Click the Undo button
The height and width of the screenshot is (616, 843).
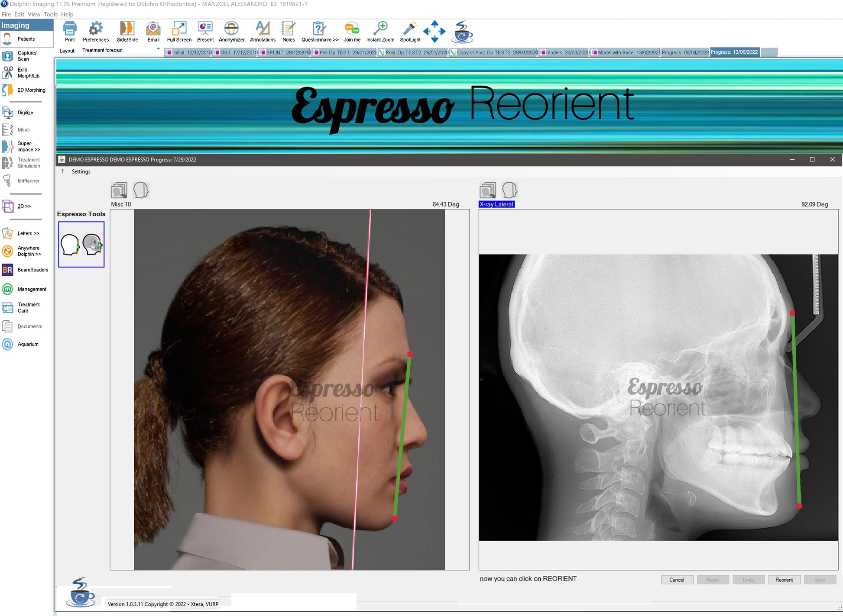point(748,580)
